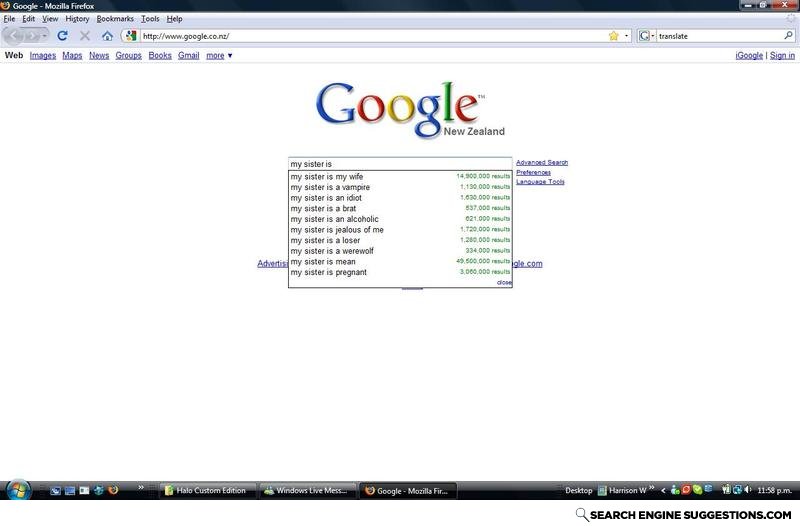Click the red circular tray icon
The width and height of the screenshot is (800, 526).
click(686, 490)
